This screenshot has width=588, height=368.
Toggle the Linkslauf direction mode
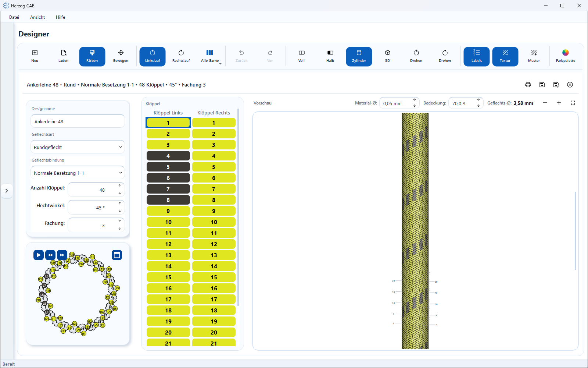[x=153, y=56]
